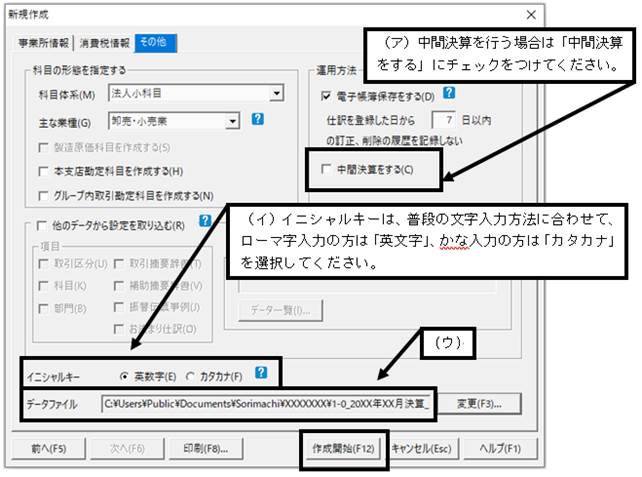
Task: Expand 主な業種 dropdown showing 卸売・小売業
Action: coord(233,121)
